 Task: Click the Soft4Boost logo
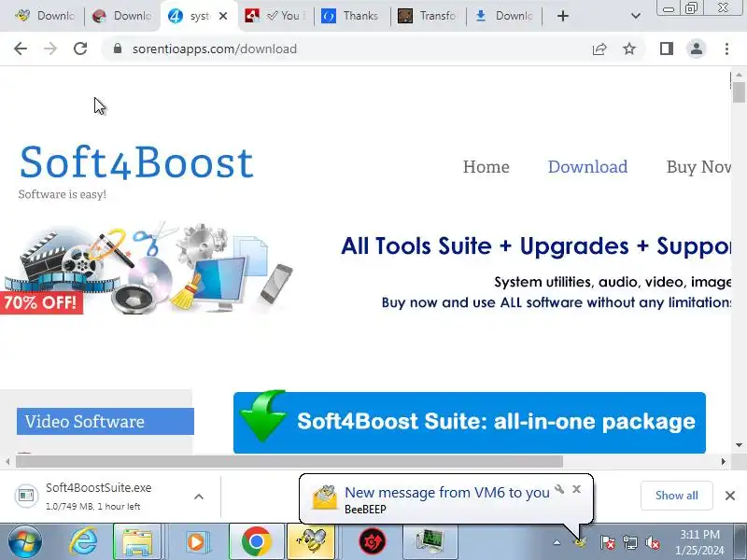click(x=136, y=162)
